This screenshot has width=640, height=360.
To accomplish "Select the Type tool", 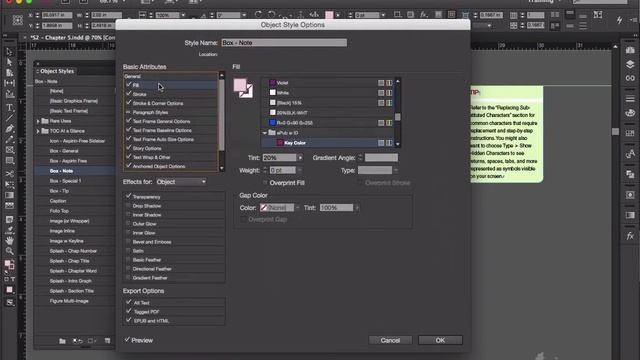I will [x=9, y=107].
